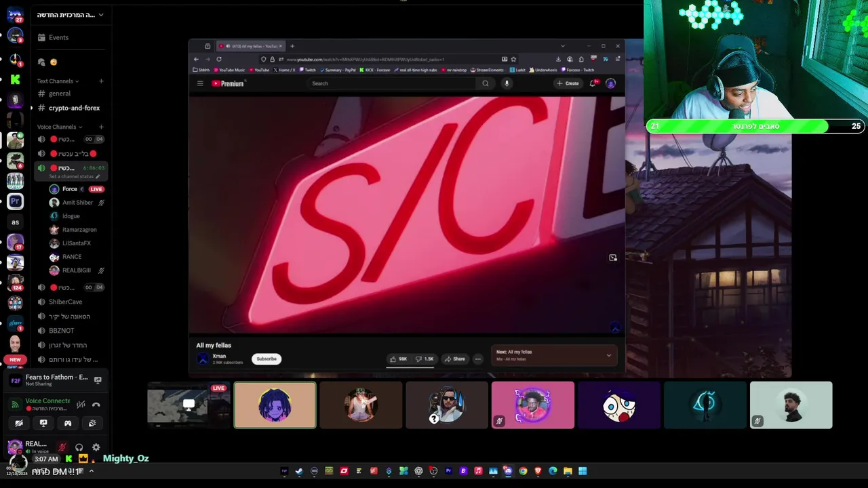Open YouTube account avatar menu

tap(610, 83)
